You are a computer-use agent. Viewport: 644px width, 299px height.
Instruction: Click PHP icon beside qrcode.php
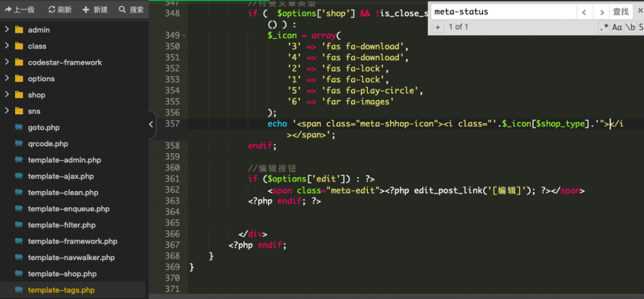(19, 144)
